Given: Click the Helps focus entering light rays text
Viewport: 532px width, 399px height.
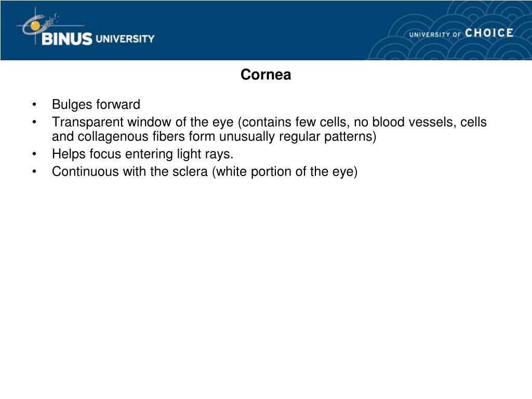Looking at the screenshot, I should (142, 154).
